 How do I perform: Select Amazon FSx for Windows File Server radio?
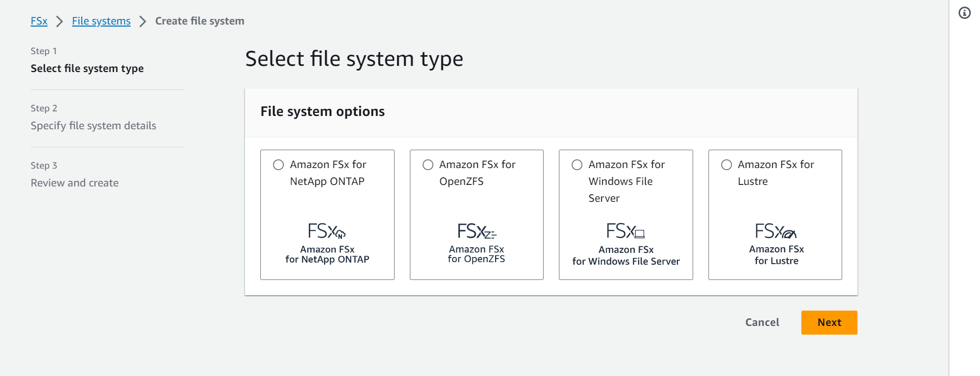(577, 165)
